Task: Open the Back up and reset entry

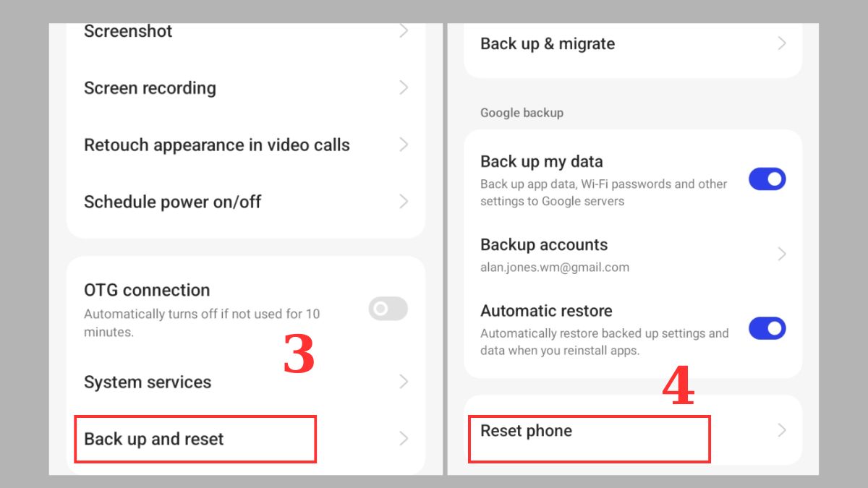Action: point(246,439)
